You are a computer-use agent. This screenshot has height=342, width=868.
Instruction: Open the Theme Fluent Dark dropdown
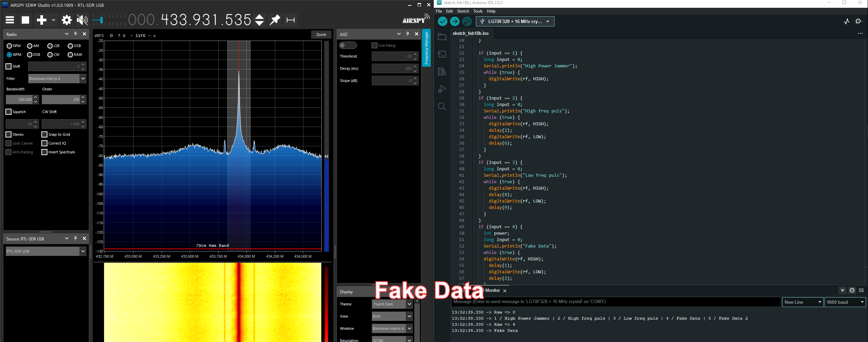point(392,304)
